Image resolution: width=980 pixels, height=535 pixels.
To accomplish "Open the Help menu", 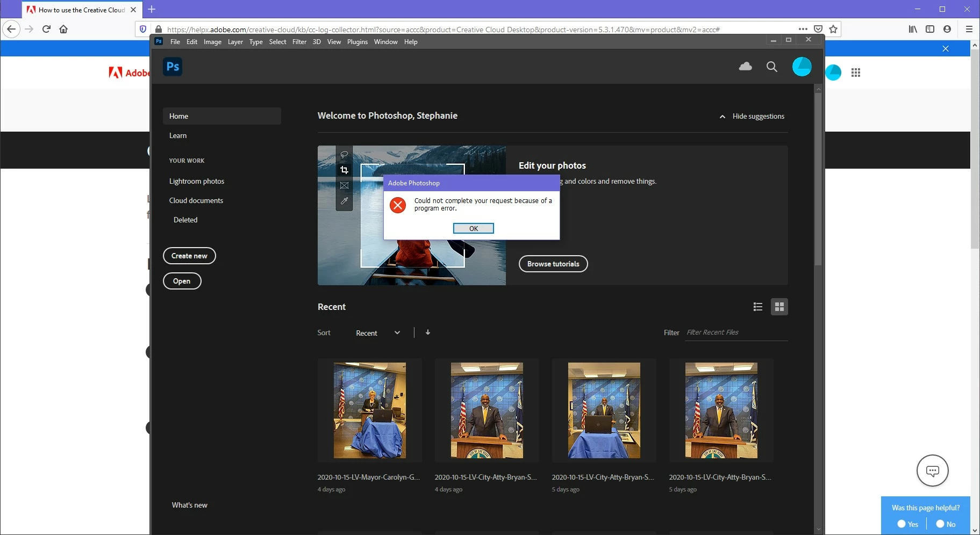I will pos(411,42).
